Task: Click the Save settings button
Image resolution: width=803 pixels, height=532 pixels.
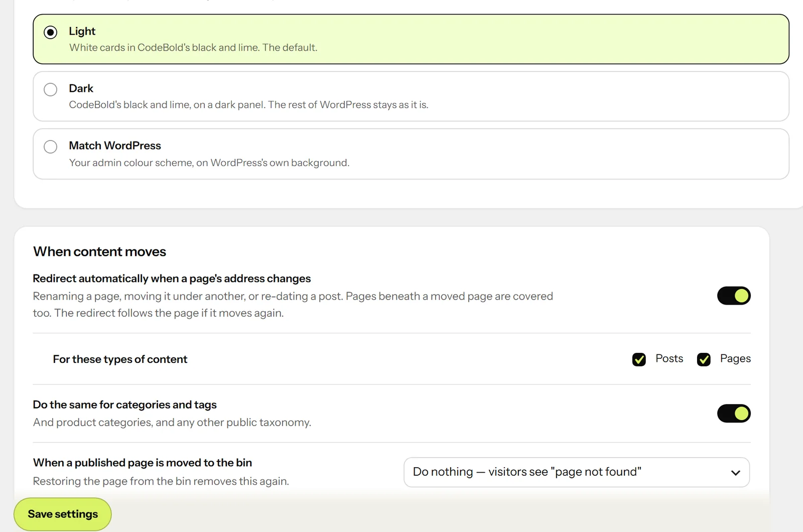Action: [63, 514]
